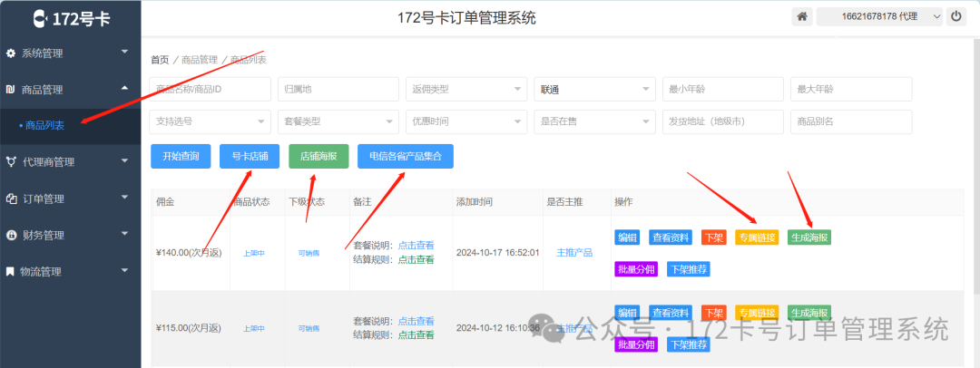This screenshot has width=980, height=368.
Task: Open 套餐说明 点击查看 in ¥115.00 row
Action: pos(416,321)
